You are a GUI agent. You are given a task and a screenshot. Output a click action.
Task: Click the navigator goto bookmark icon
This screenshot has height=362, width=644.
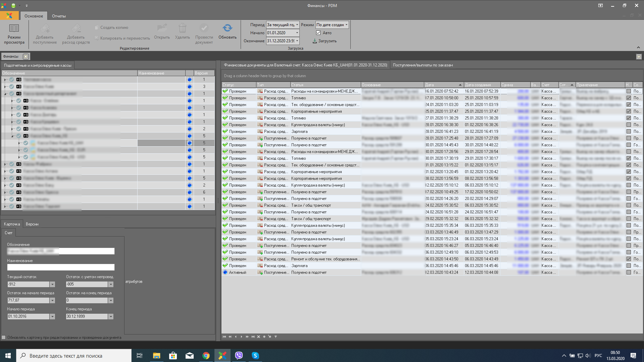(x=270, y=337)
